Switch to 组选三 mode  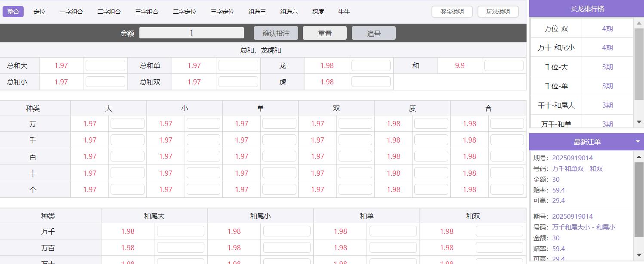pyautogui.click(x=257, y=12)
